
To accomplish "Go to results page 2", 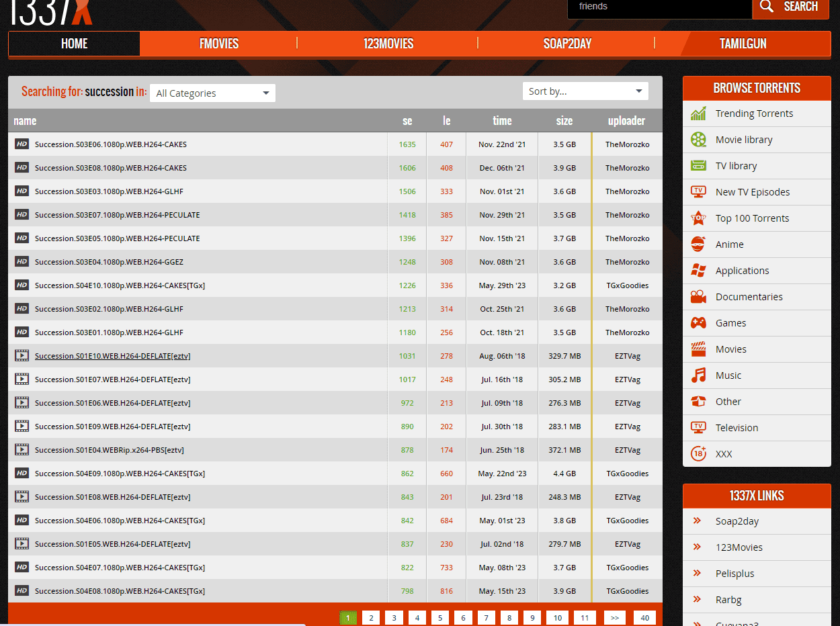I will [x=370, y=618].
